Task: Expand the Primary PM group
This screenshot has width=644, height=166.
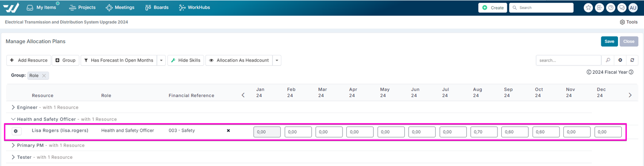Action: 13,145
